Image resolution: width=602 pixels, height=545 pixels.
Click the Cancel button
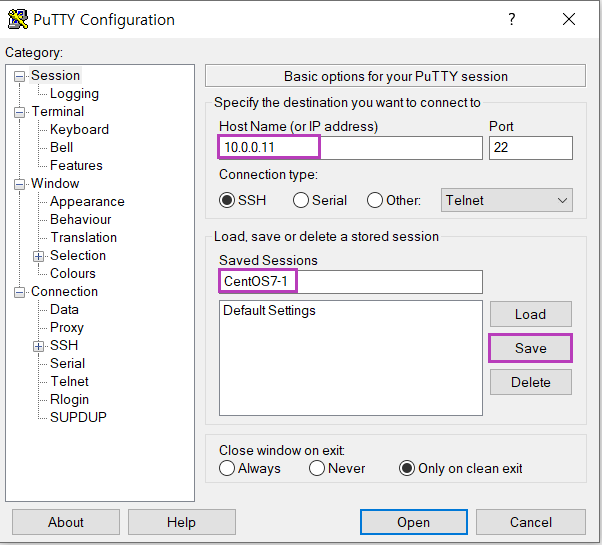tap(531, 522)
